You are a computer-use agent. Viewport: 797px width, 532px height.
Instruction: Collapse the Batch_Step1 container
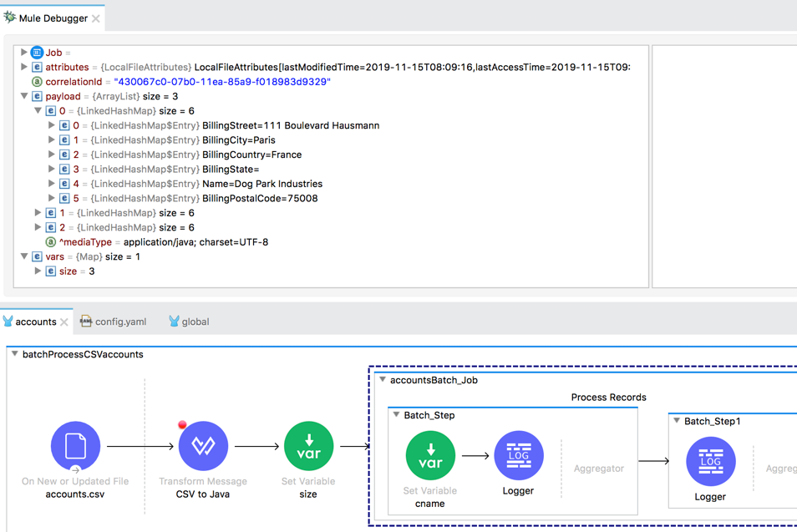pos(677,421)
